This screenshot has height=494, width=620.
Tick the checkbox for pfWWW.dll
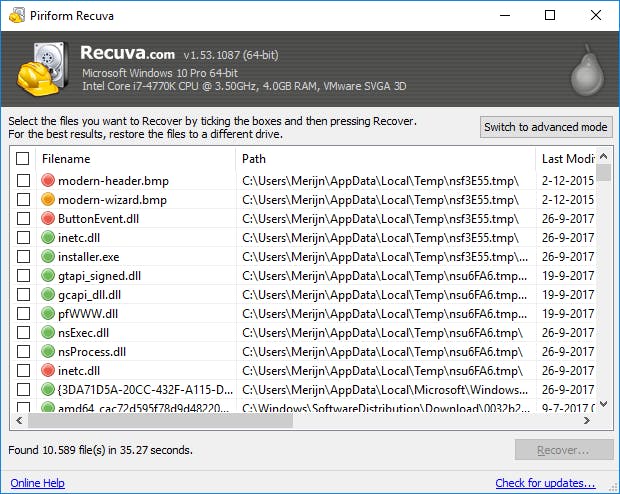click(x=22, y=314)
